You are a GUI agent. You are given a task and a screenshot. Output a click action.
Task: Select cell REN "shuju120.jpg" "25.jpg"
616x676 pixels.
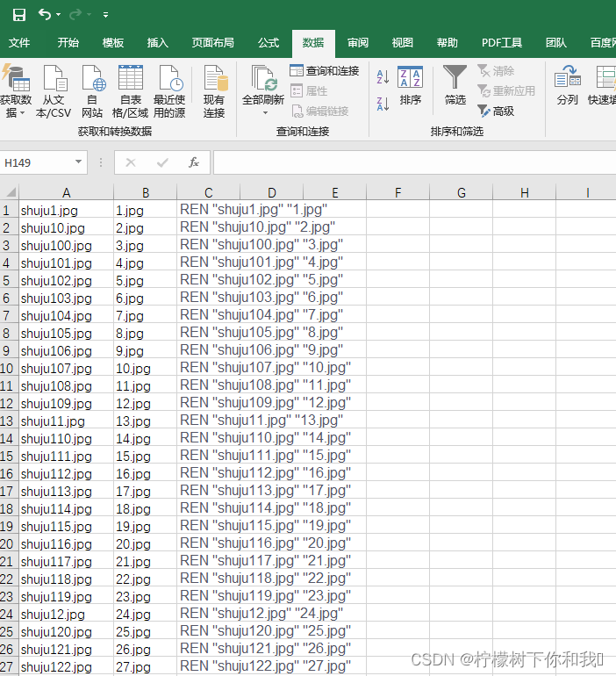tap(265, 631)
